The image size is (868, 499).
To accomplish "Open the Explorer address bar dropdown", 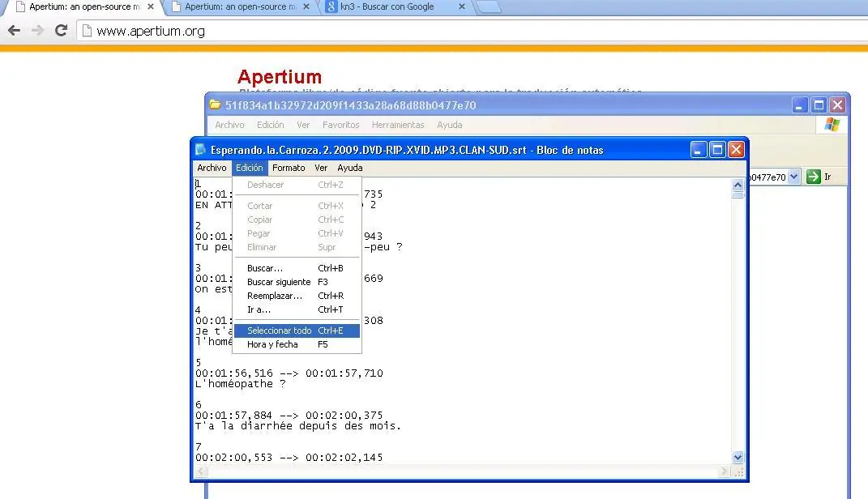I will (793, 176).
